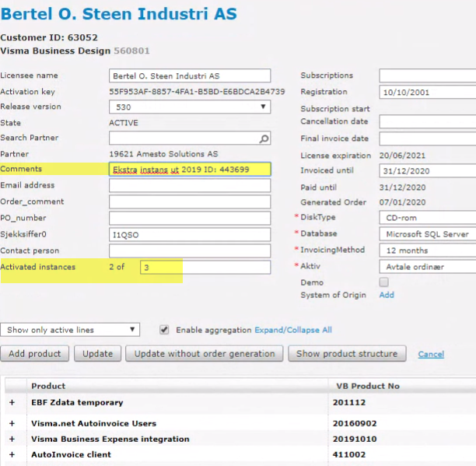Screen dimensions: 476x466
Task: Open the InvoicingMethod 12 months dropdown
Action: [x=428, y=251]
